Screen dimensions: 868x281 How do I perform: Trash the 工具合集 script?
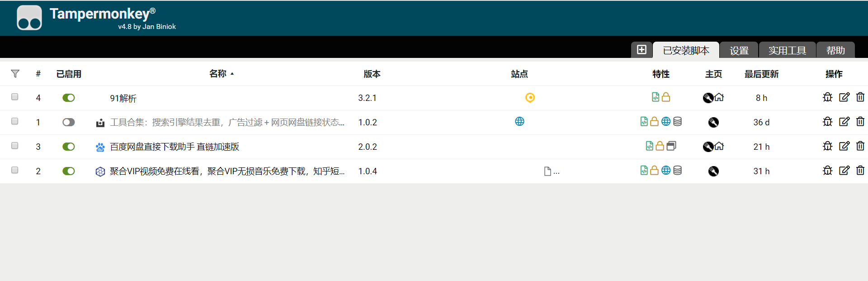(x=860, y=122)
